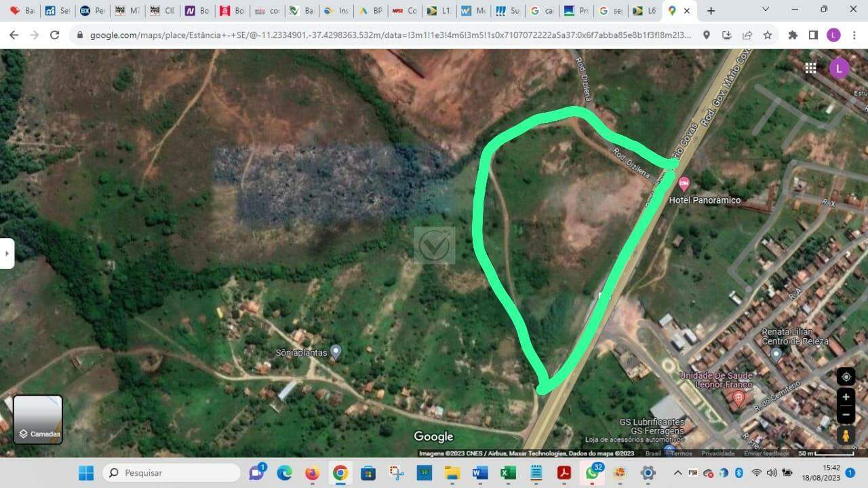Toggle the Camadas layers view

[38, 419]
